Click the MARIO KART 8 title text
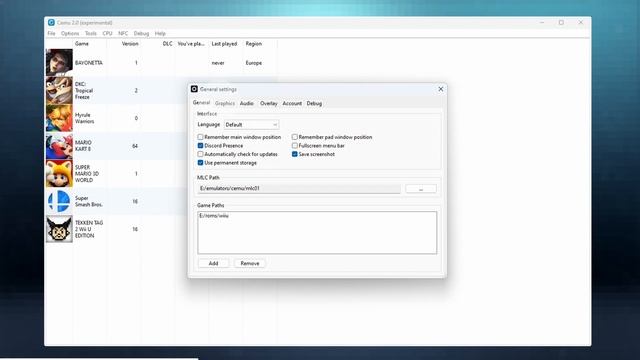Image resolution: width=640 pixels, height=360 pixels. click(x=83, y=146)
